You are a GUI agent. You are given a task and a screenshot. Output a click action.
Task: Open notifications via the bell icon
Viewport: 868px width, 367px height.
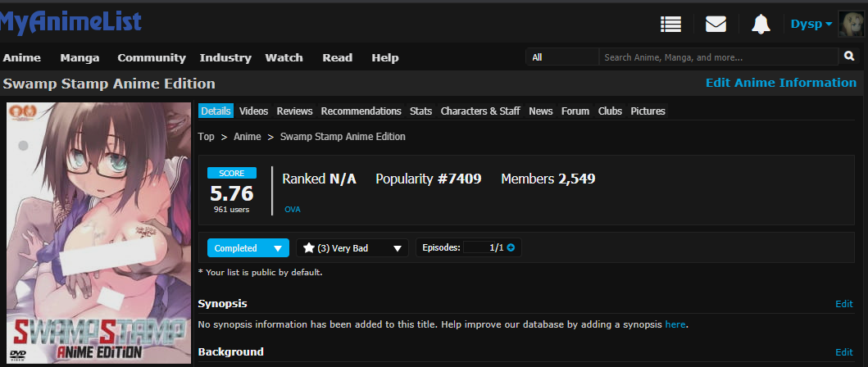pyautogui.click(x=761, y=25)
